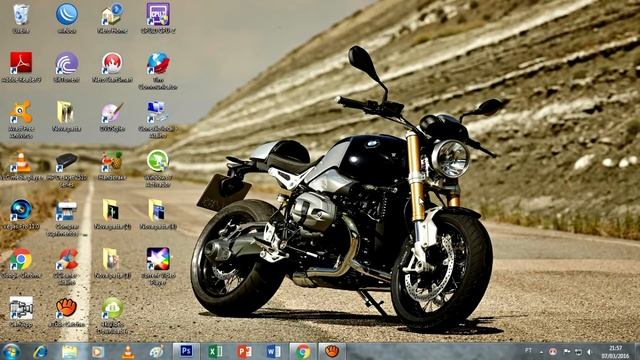Switch to the baseball glove taskbar app
The image size is (640, 360).
tap(332, 351)
